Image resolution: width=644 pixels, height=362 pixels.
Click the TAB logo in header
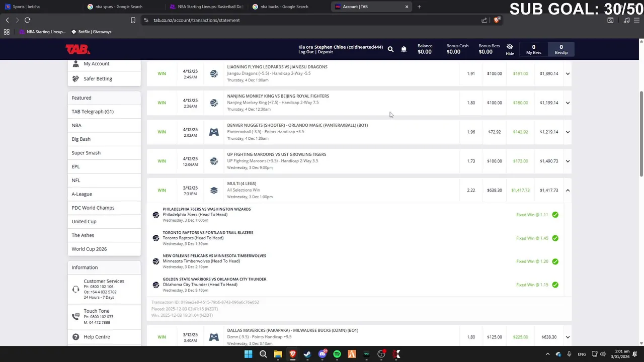(77, 49)
